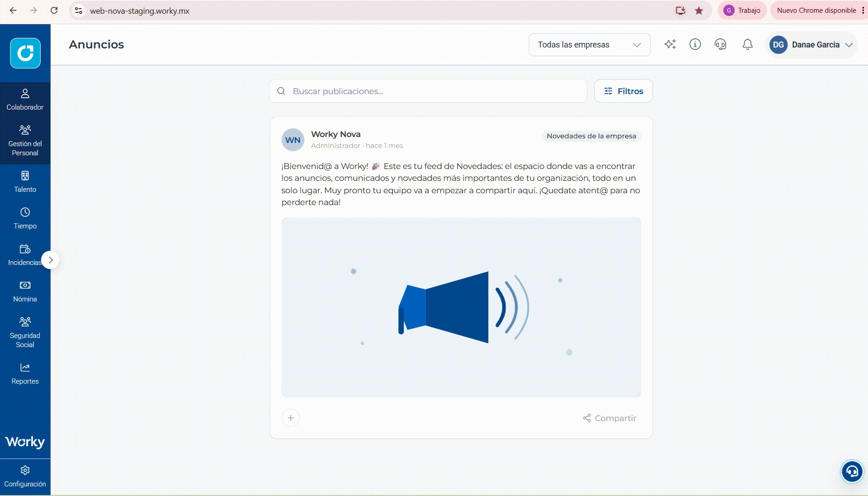Open the Trabajo Chrome profile

click(742, 11)
